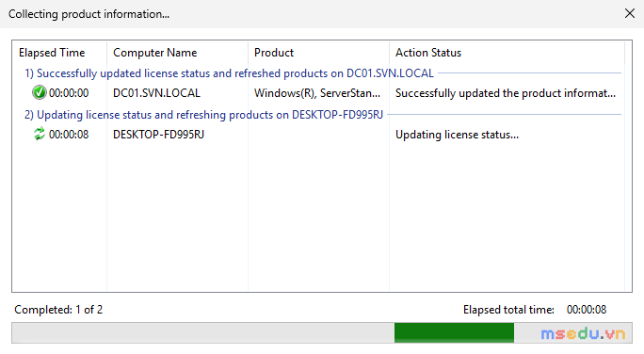The width and height of the screenshot is (644, 354).
Task: Click the green refreshing arrows icon for DESKTOP-FD995RJ
Action: click(x=39, y=134)
